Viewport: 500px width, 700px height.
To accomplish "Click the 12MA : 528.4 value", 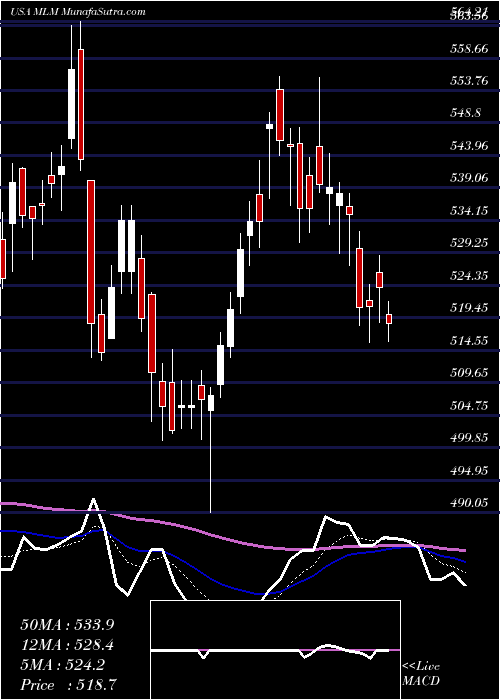I will tap(66, 645).
